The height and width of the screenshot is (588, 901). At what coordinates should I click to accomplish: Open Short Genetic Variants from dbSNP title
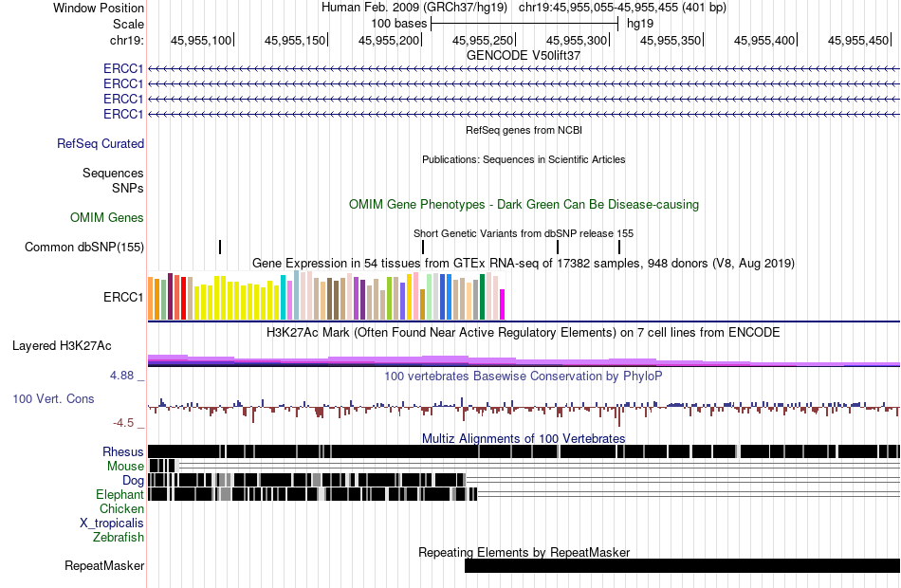click(x=524, y=234)
